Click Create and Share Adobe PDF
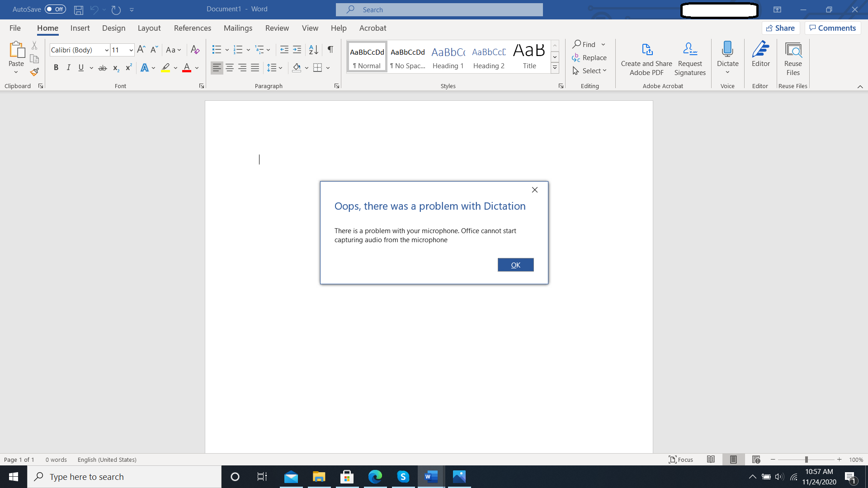 [646, 59]
